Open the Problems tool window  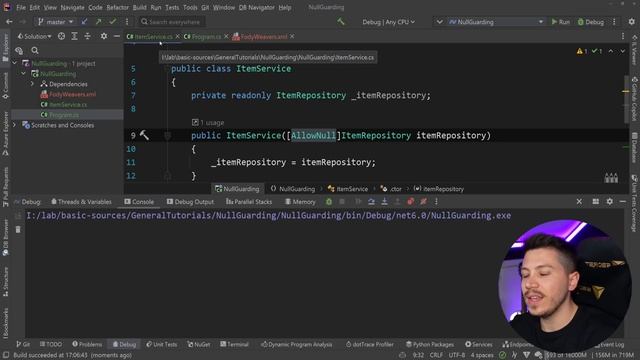click(87, 344)
